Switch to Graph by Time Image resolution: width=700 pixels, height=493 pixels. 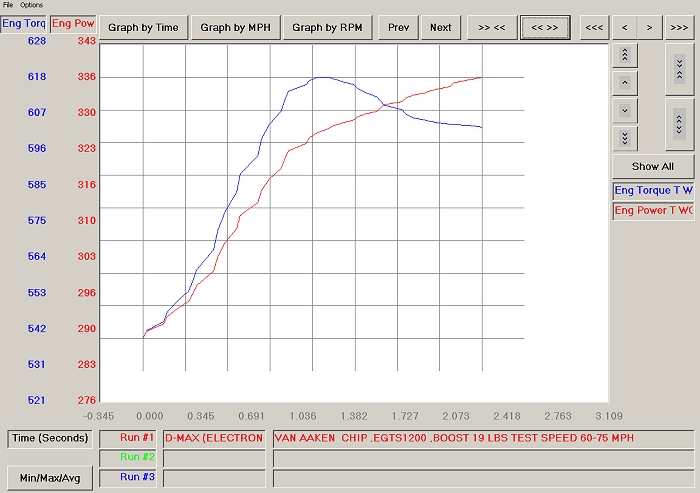click(143, 27)
